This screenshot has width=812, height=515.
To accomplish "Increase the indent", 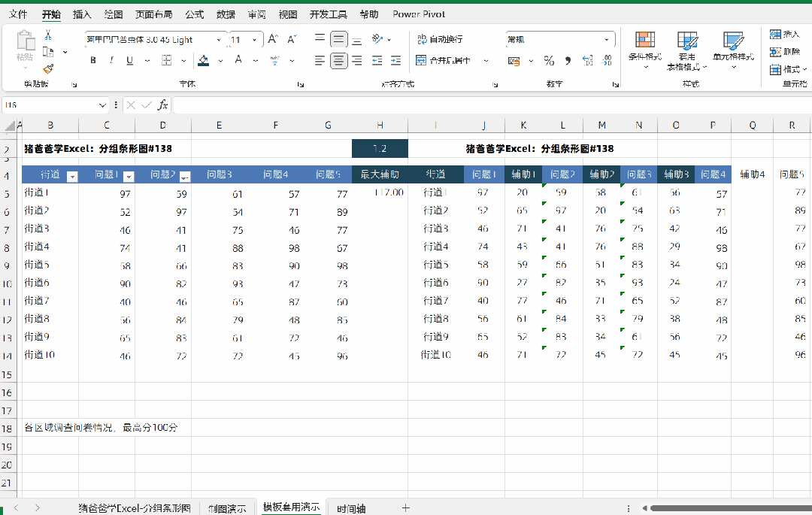I will 395,61.
